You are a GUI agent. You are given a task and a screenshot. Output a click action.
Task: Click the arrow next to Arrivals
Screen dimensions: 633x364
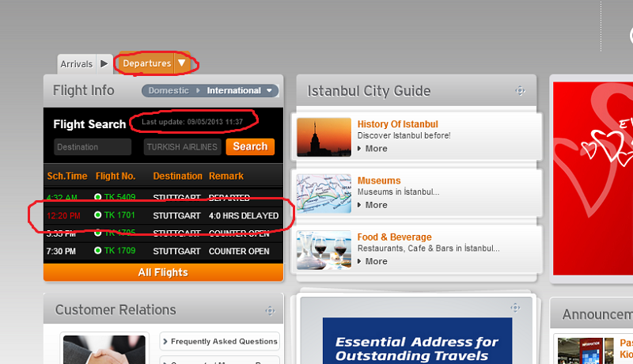pyautogui.click(x=104, y=64)
